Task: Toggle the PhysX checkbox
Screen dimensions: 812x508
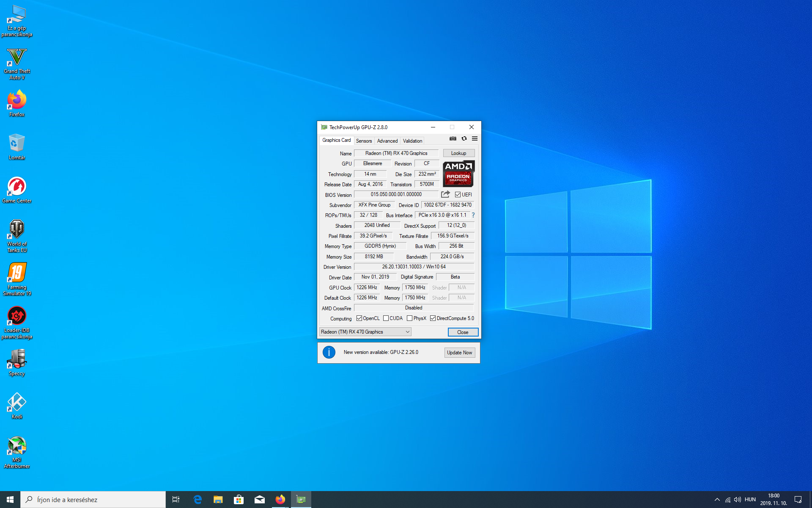Action: [409, 318]
